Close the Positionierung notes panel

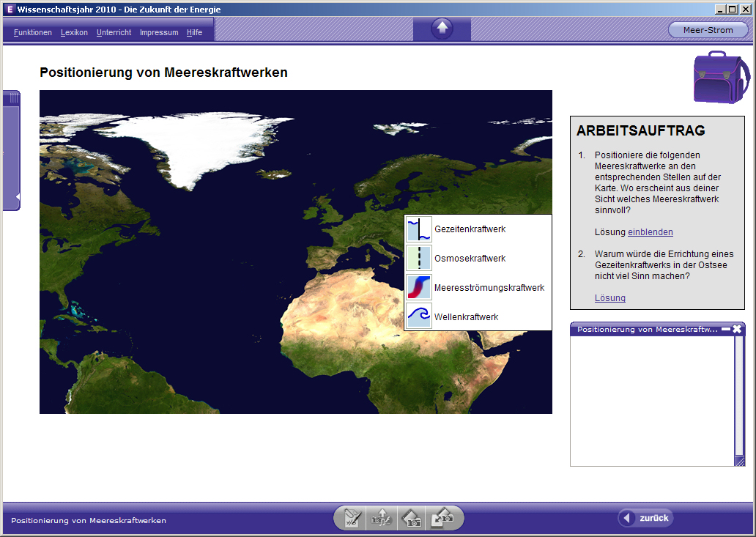[x=737, y=329]
